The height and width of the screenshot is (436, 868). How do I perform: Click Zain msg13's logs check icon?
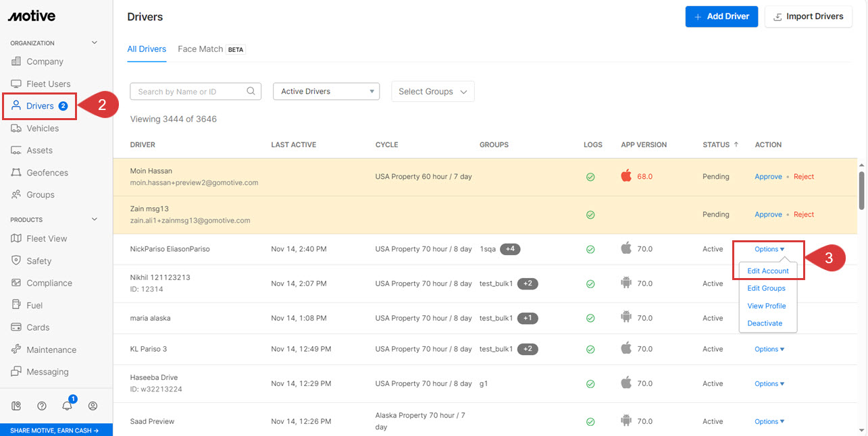point(590,215)
